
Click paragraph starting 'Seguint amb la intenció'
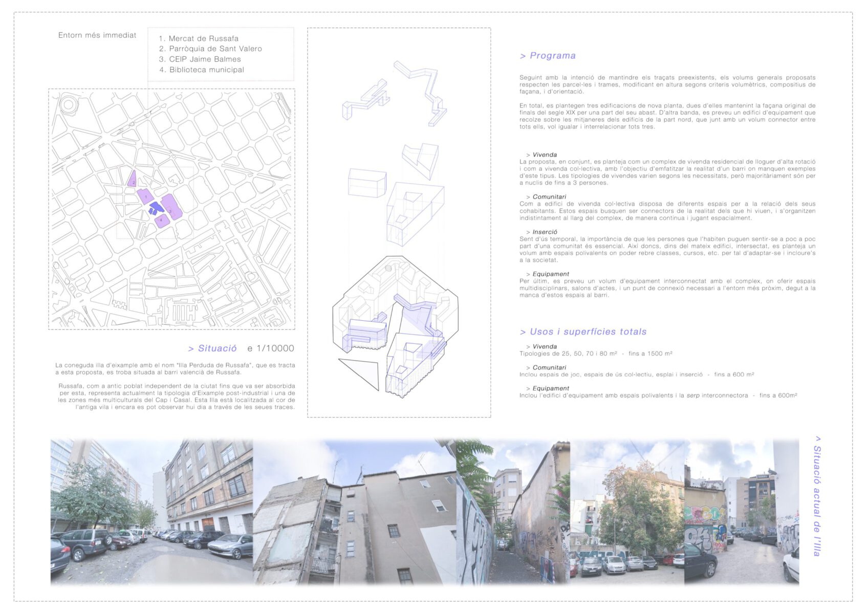[x=667, y=84]
